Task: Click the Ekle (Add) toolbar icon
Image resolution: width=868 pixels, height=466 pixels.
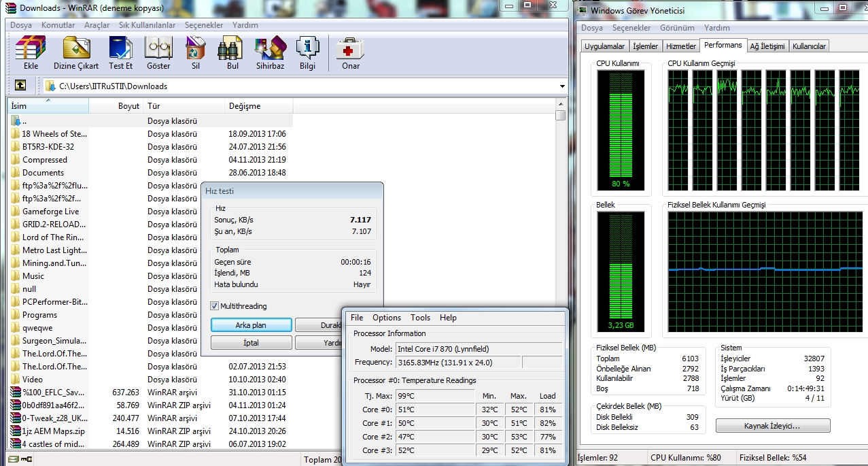Action: 31,48
